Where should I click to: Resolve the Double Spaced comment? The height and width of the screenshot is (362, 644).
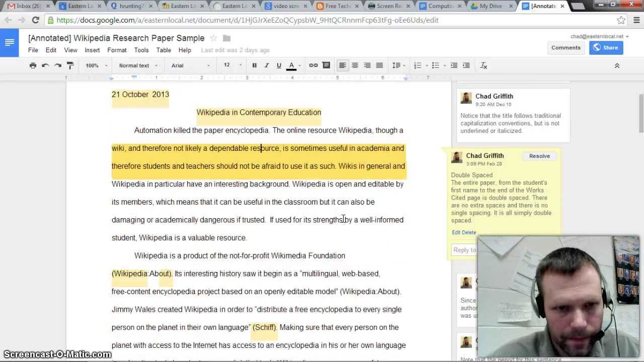pyautogui.click(x=539, y=156)
